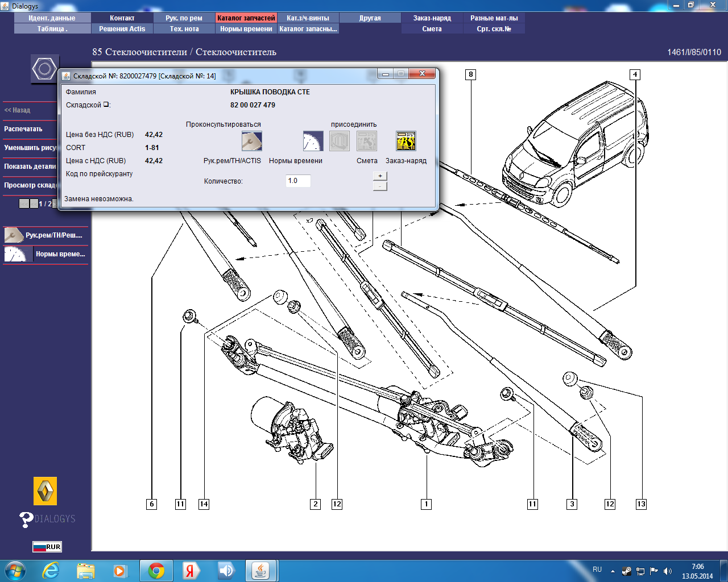Open Yandex browser from taskbar
The width and height of the screenshot is (728, 582).
[191, 571]
